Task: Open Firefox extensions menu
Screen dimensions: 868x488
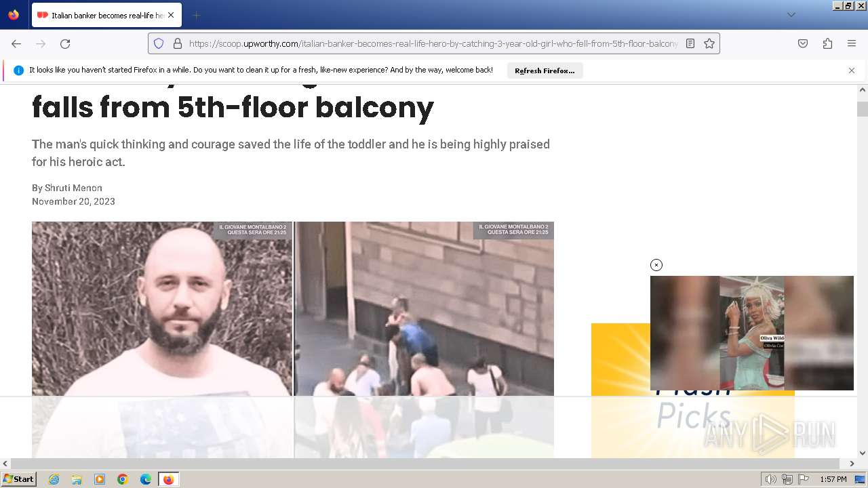Action: point(827,43)
